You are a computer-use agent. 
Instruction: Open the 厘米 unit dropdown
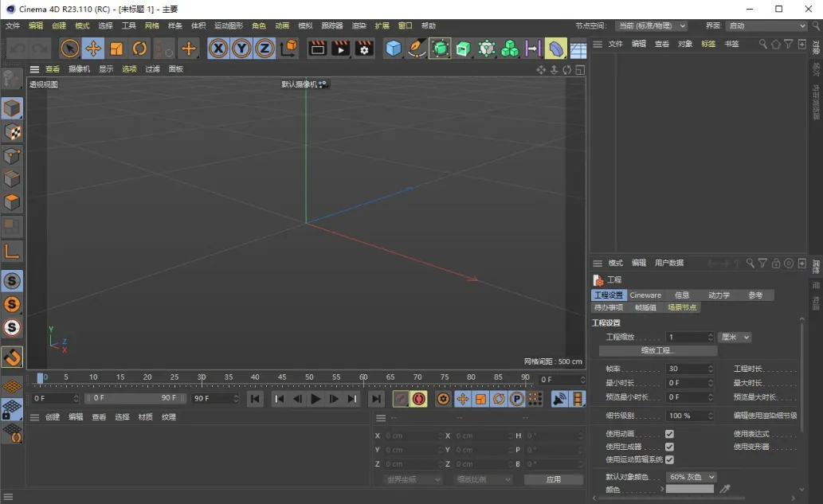tap(735, 338)
